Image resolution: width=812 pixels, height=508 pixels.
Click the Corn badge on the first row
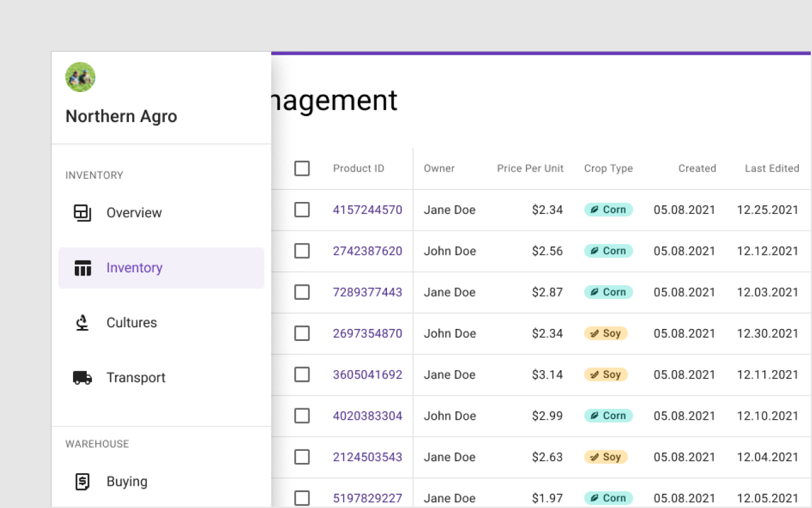click(608, 210)
